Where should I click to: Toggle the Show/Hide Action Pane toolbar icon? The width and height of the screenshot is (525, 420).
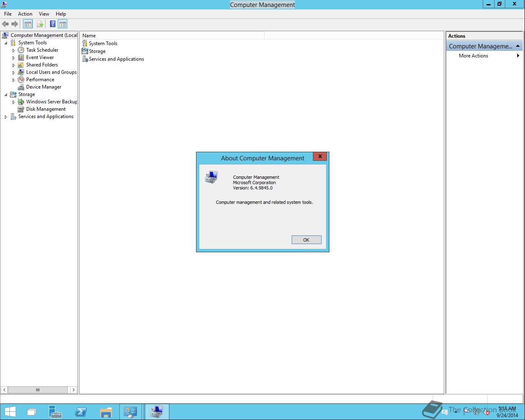62,24
